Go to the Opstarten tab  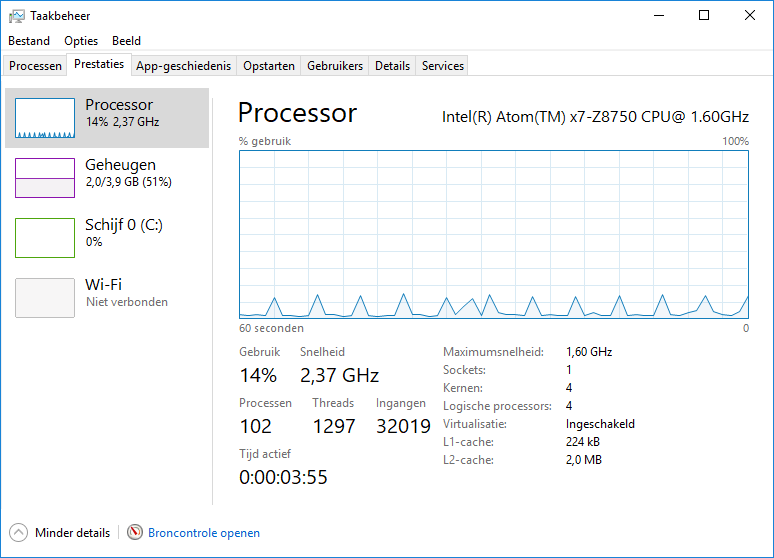[269, 66]
